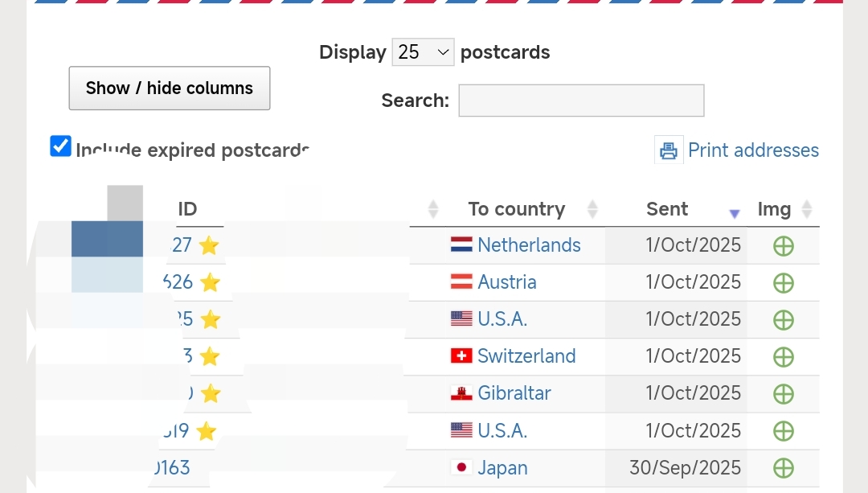Open the Print addresses link
Viewport: 868px width, 493px height.
tap(753, 150)
